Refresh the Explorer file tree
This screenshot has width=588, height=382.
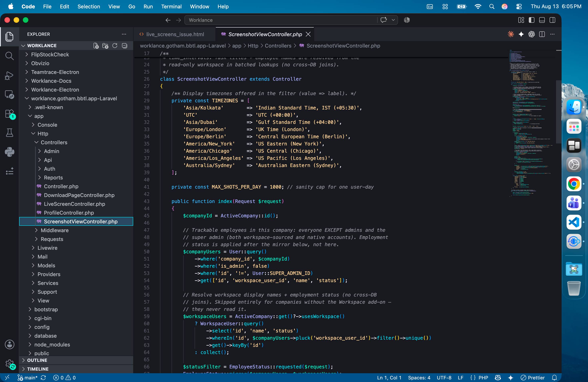[x=115, y=46]
